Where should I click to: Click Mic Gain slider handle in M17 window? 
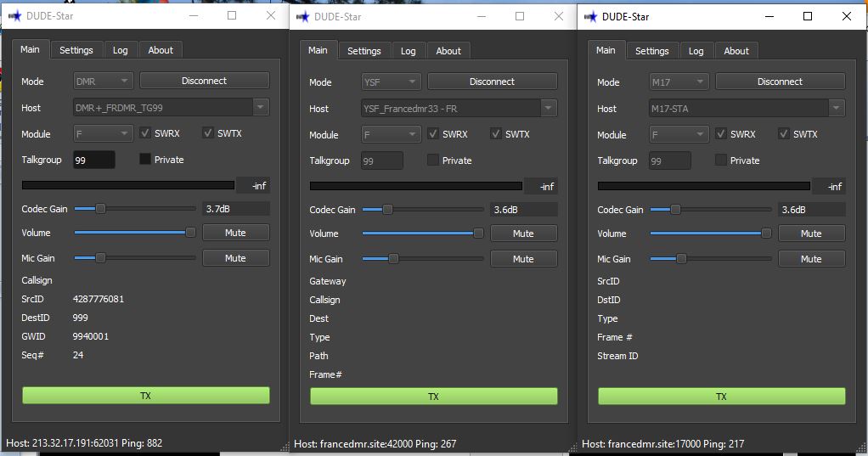tap(681, 258)
